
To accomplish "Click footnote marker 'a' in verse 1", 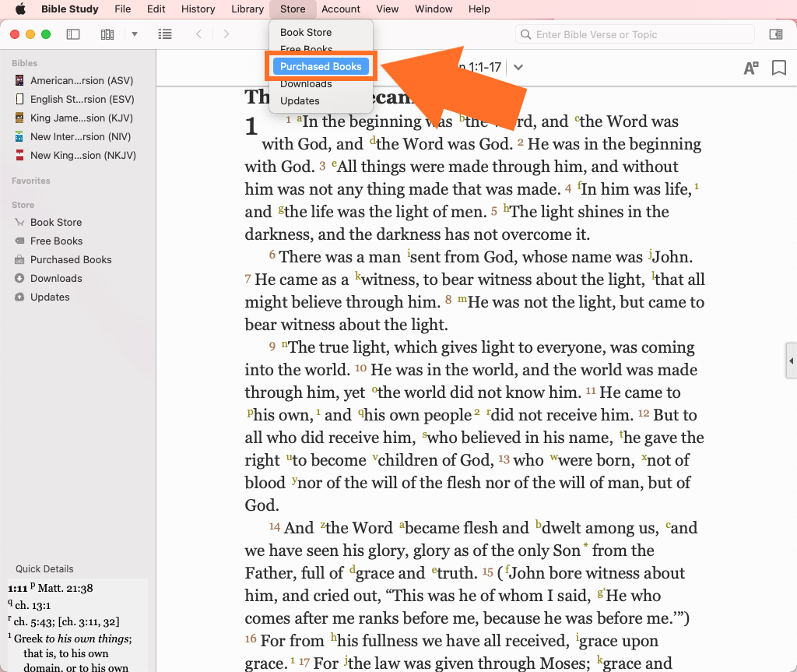I will pyautogui.click(x=299, y=118).
